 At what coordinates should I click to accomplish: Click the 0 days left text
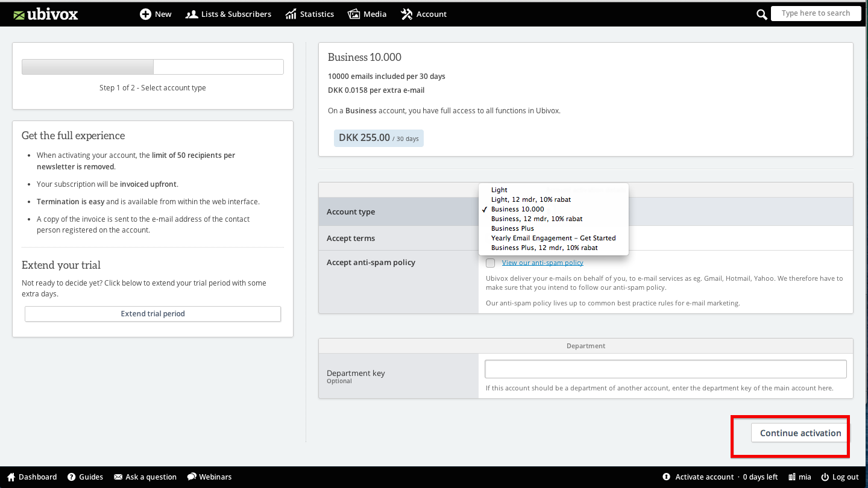pos(760,477)
